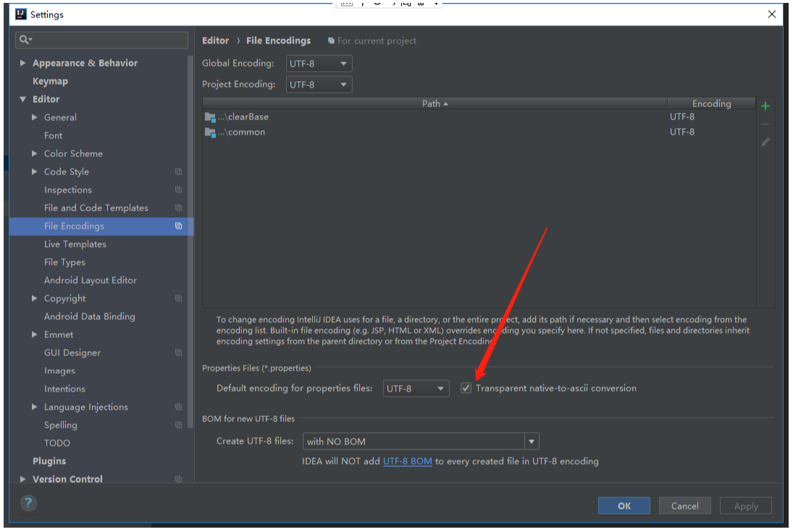This screenshot has width=793, height=532.
Task: Expand the General node
Action: pyautogui.click(x=34, y=117)
